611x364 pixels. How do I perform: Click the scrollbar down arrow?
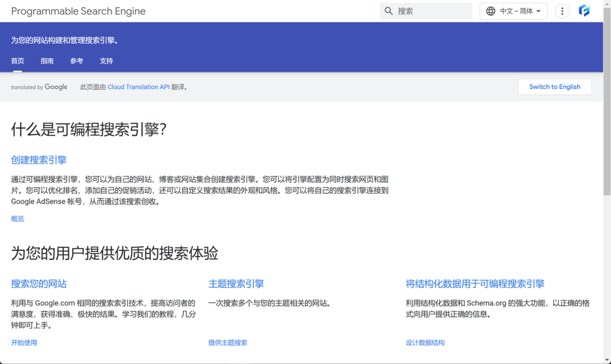click(606, 360)
